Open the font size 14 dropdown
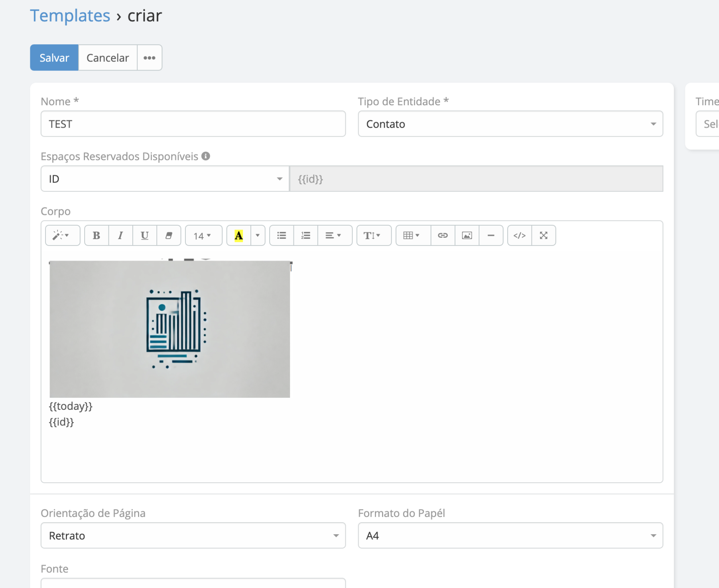Image resolution: width=719 pixels, height=588 pixels. 203,236
